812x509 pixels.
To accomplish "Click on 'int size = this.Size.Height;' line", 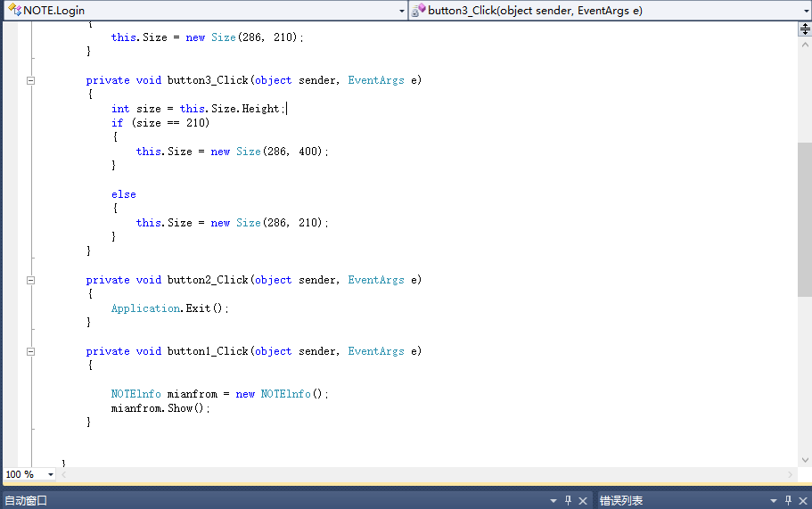I will (x=199, y=109).
